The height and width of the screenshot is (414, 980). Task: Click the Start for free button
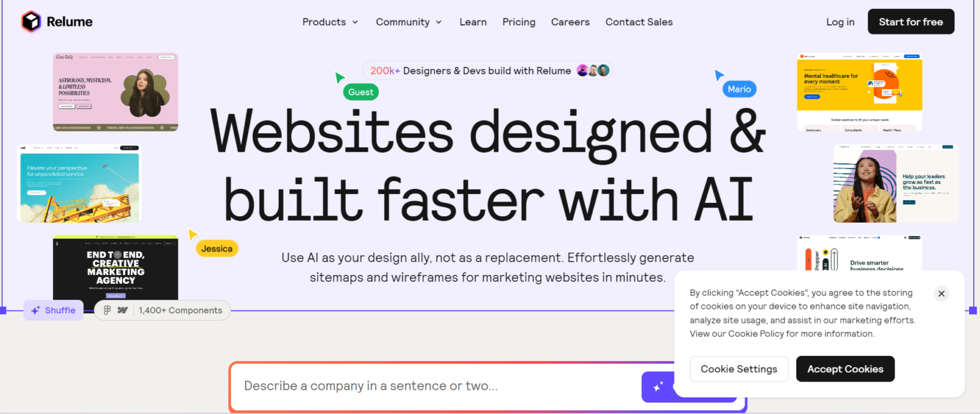point(910,21)
